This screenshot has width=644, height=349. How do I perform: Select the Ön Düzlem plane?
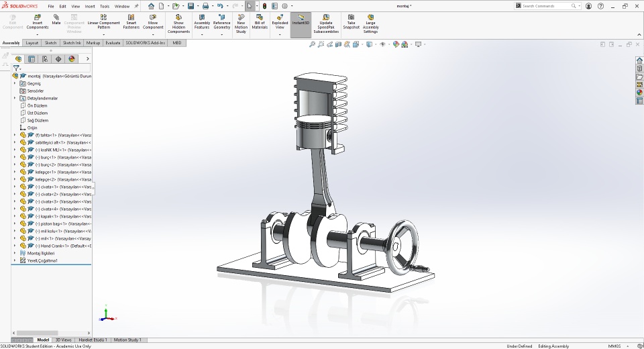[37, 105]
